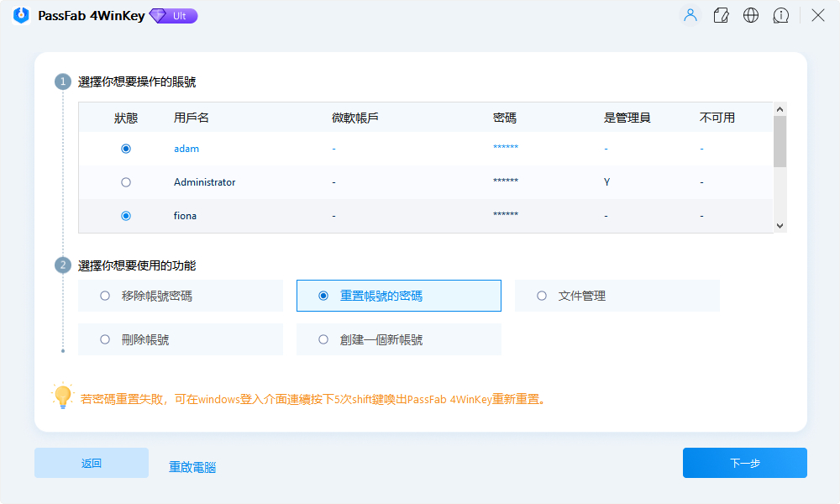Click the 返回 button

(91, 463)
